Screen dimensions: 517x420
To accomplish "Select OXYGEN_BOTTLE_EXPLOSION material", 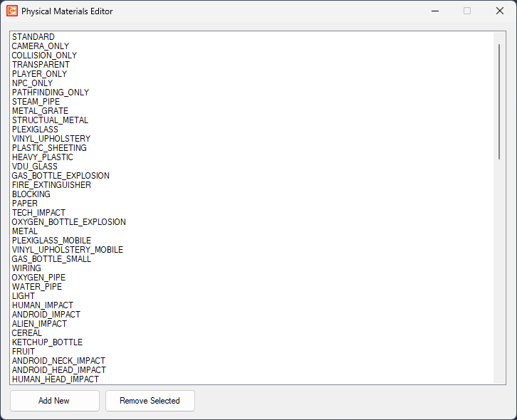I will coord(68,222).
